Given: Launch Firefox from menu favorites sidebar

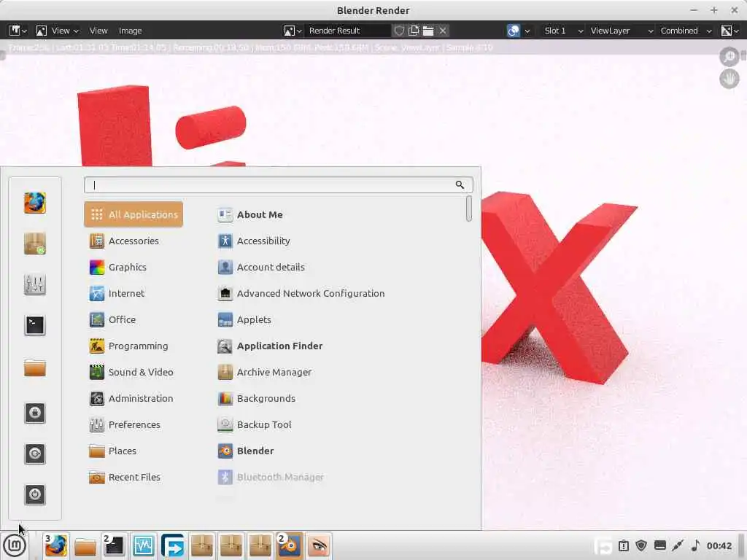Looking at the screenshot, I should pos(35,203).
